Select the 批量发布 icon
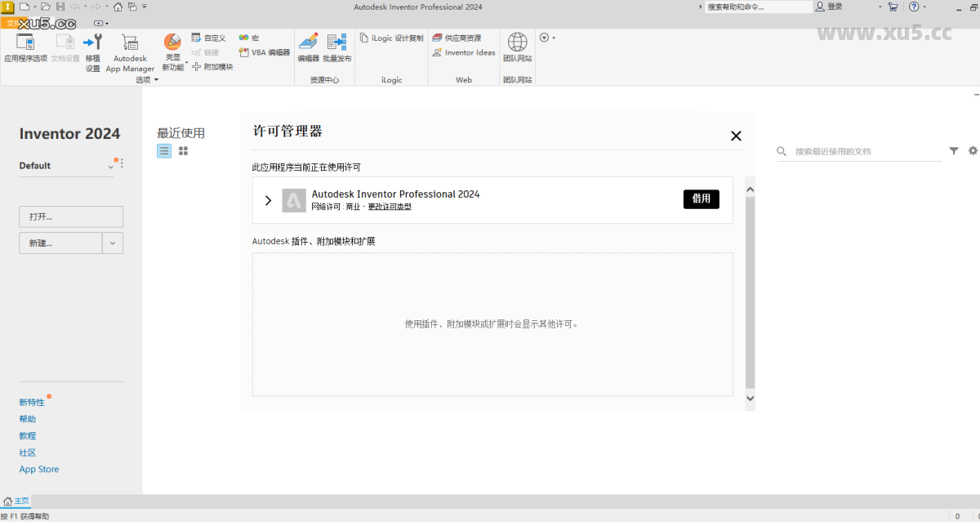 pos(336,45)
